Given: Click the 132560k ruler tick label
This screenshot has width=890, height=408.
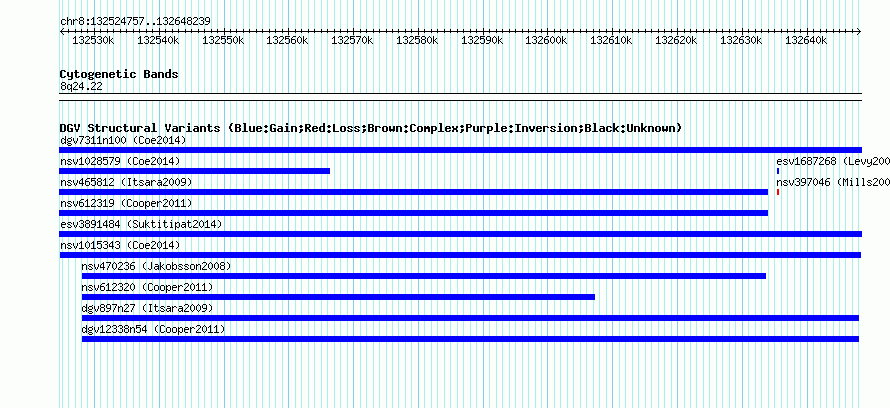Looking at the screenshot, I should (x=287, y=40).
